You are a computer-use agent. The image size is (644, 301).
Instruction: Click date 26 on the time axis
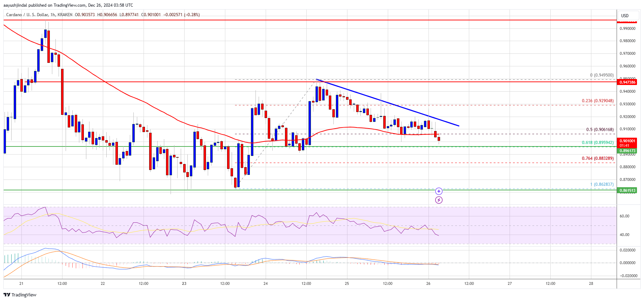pyautogui.click(x=428, y=283)
